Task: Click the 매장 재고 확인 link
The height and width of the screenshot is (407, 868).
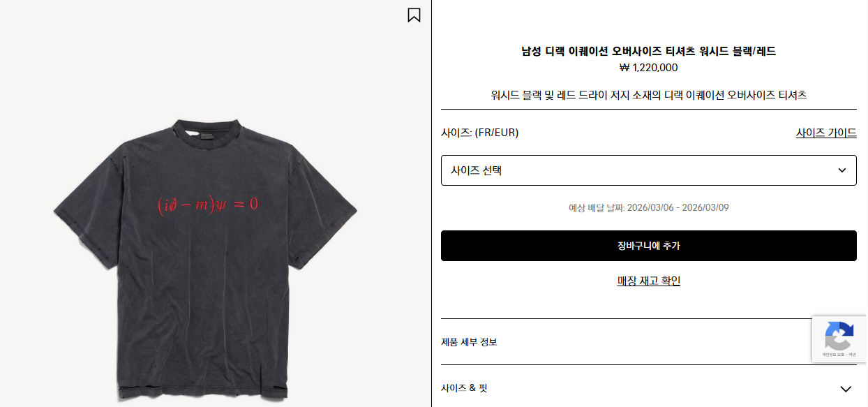Action: [x=648, y=281]
